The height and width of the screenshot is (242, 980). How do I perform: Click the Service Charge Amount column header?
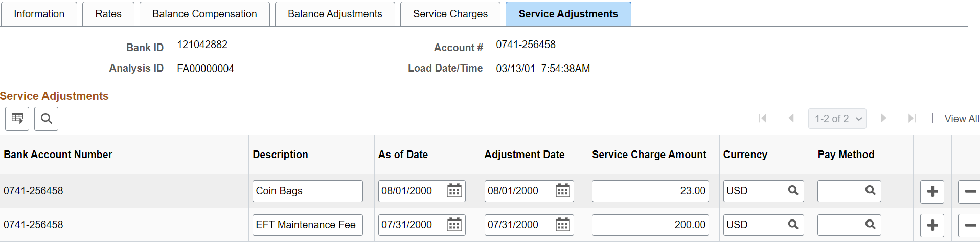[x=649, y=155]
